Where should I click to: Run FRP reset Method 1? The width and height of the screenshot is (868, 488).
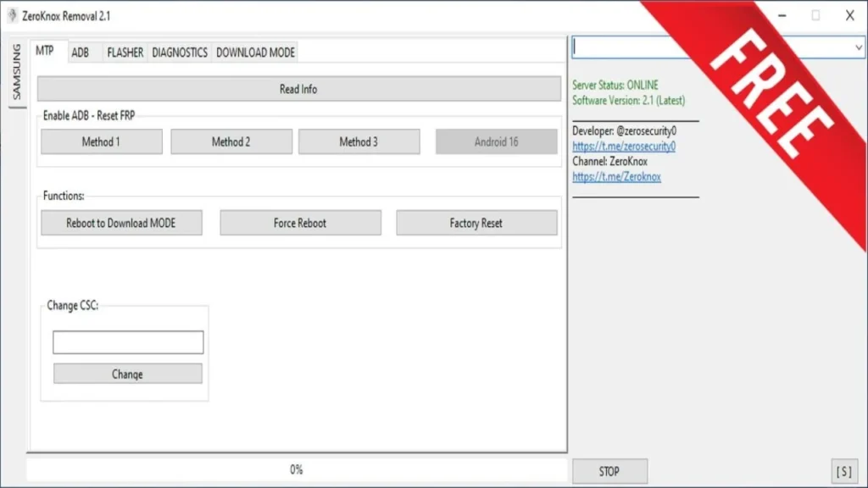101,142
